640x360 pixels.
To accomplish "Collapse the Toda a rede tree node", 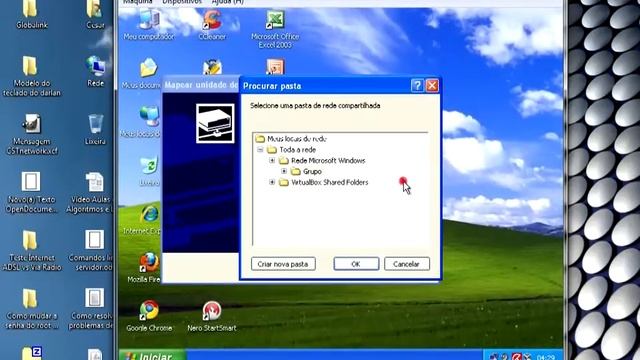I will click(x=260, y=150).
